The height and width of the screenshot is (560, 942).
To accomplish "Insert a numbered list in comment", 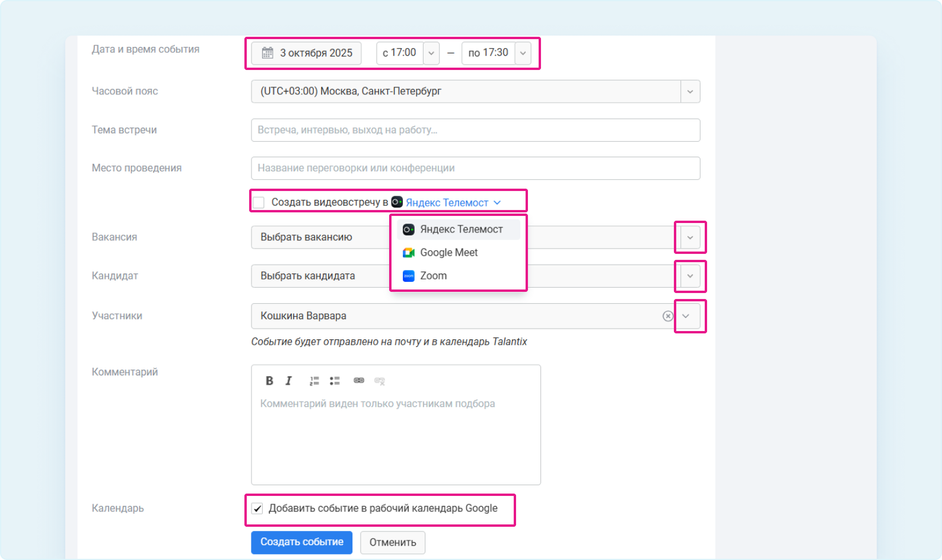I will click(314, 381).
